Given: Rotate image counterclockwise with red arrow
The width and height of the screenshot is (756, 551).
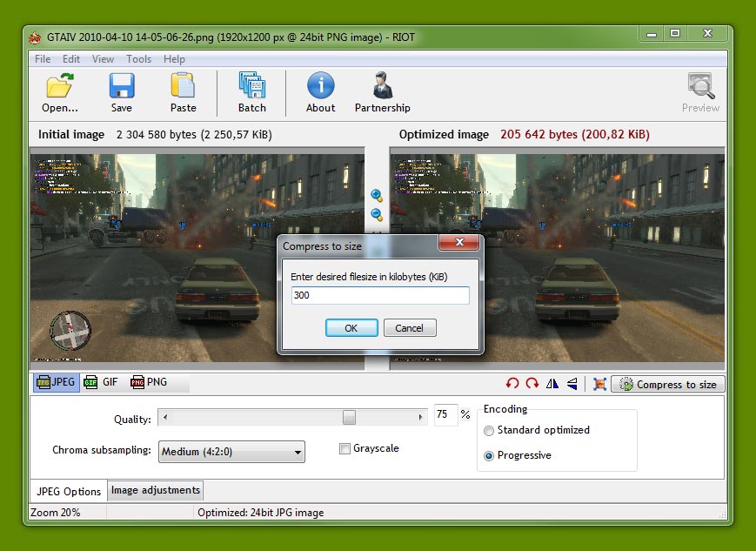Looking at the screenshot, I should coord(512,384).
